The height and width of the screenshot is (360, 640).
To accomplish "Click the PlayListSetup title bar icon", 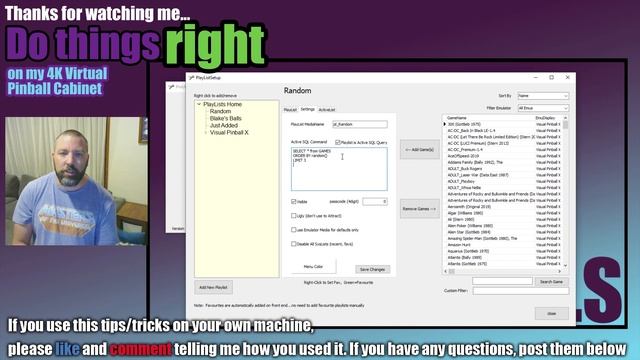I will pos(191,78).
